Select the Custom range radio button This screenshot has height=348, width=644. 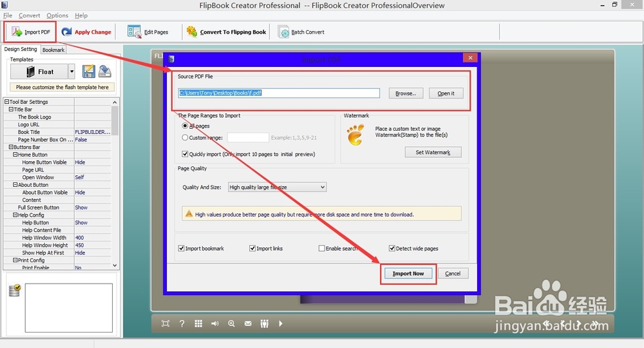pos(185,138)
